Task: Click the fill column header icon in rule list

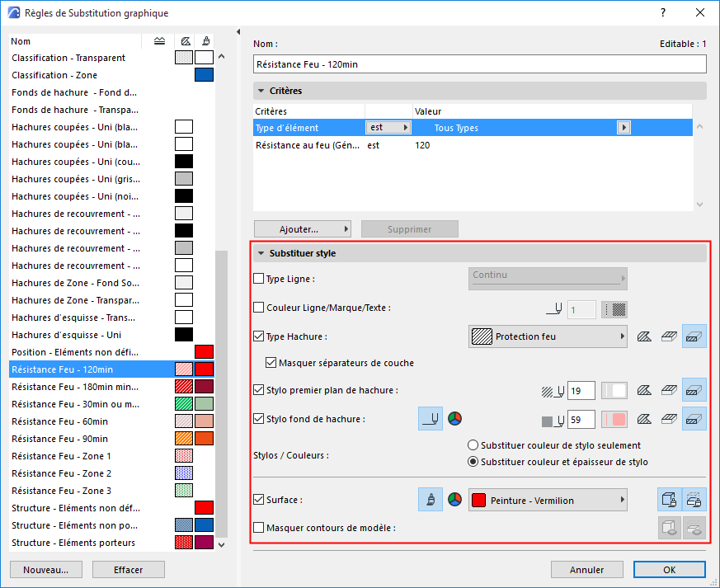Action: pyautogui.click(x=185, y=41)
